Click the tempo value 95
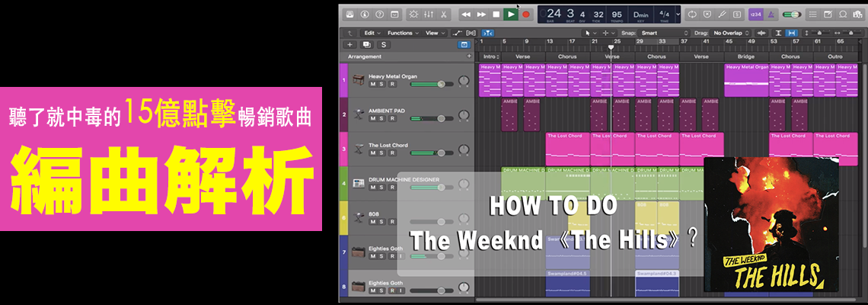This screenshot has width=868, height=305. click(617, 14)
